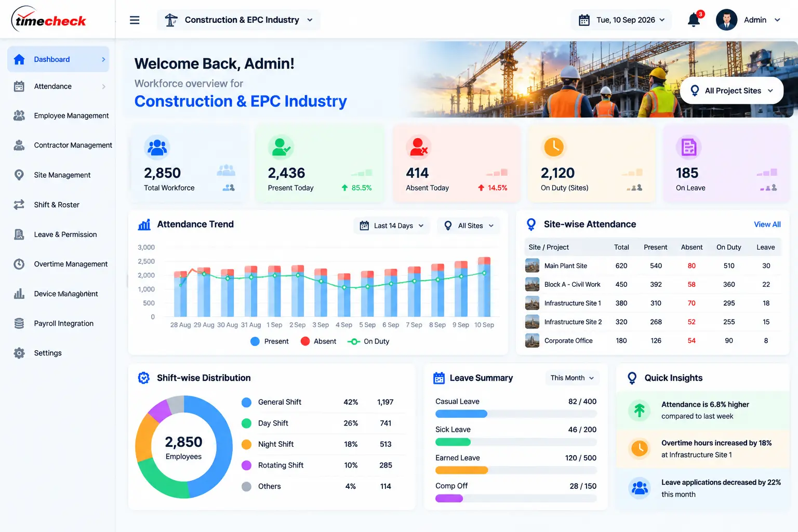Toggle the Present legend item
The image size is (798, 532).
point(270,341)
